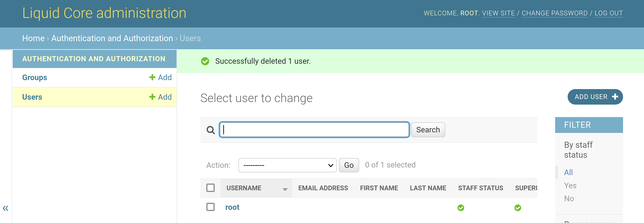
Task: Click plus icon on Add User button
Action: tap(615, 97)
